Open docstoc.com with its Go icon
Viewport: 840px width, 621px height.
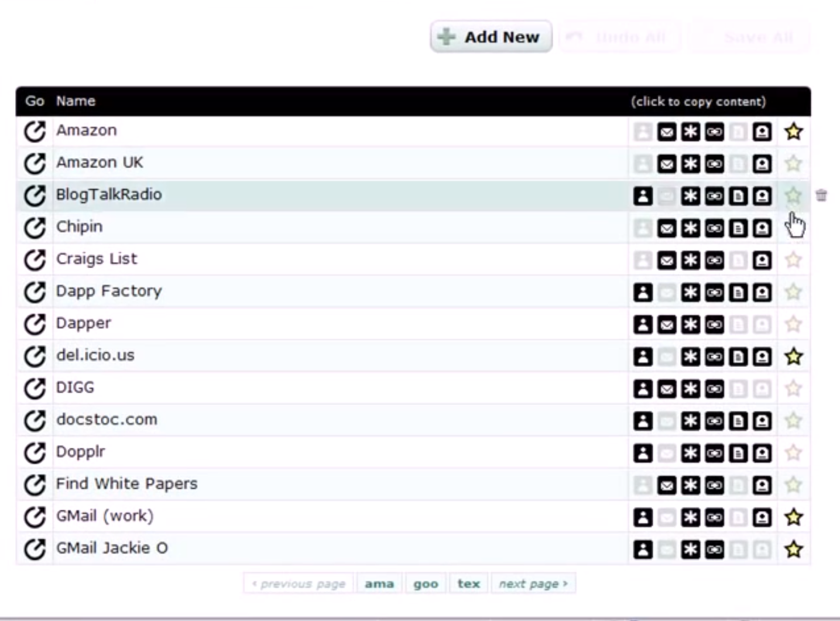(x=35, y=421)
